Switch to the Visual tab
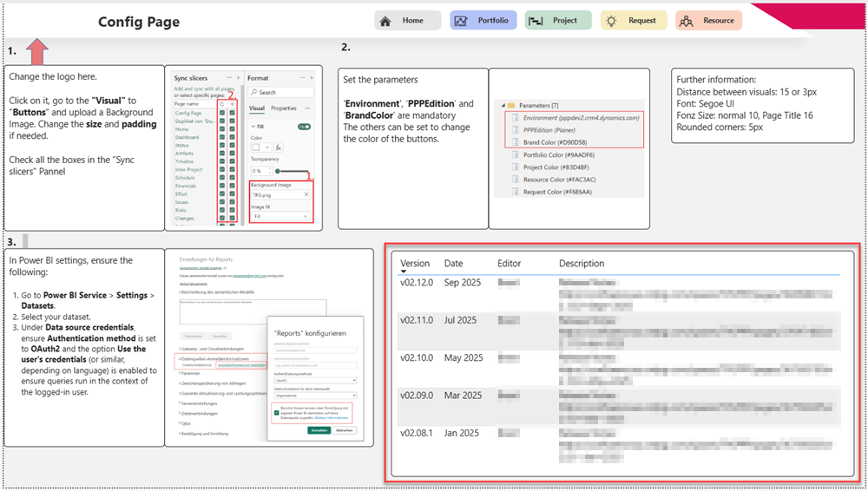The image size is (868, 491). click(256, 108)
